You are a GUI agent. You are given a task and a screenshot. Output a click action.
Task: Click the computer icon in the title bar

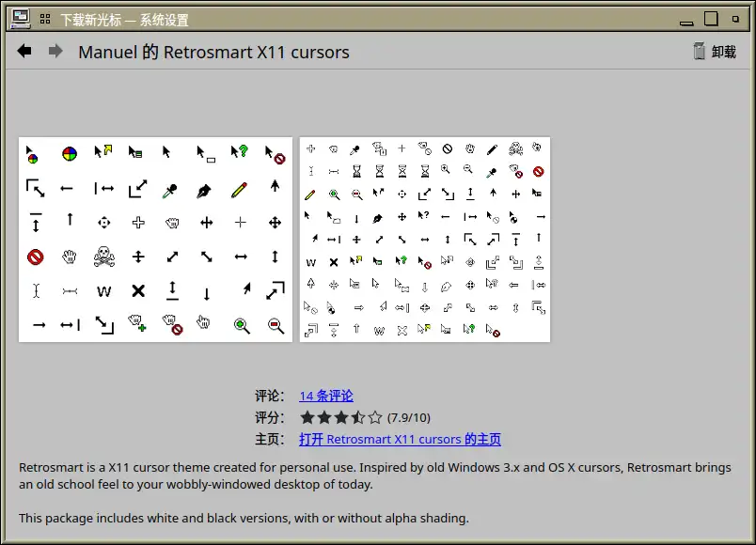coord(20,18)
